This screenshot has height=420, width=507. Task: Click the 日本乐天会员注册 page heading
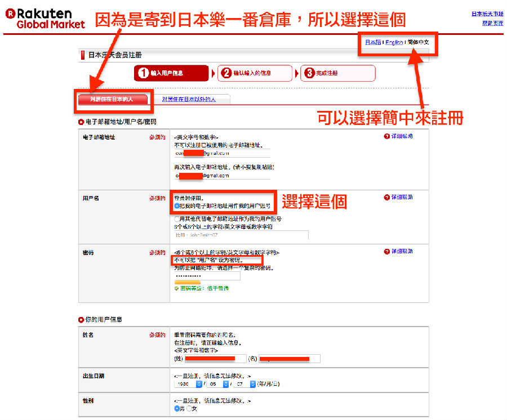(x=115, y=55)
